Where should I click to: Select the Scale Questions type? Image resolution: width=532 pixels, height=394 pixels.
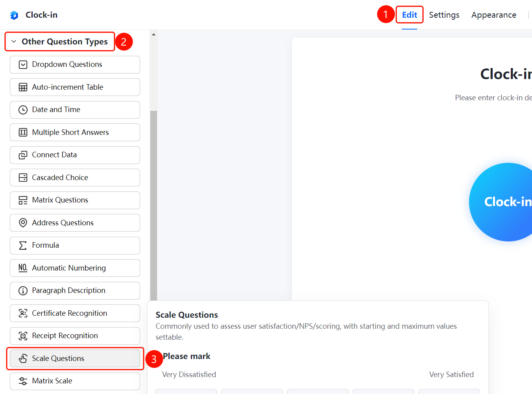(75, 359)
